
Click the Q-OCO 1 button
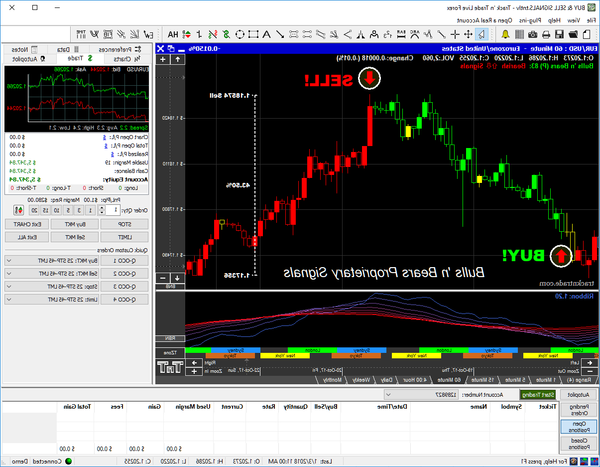coord(124,261)
